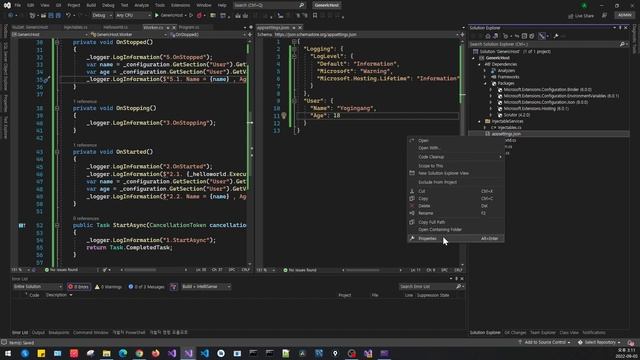Toggle pin on appsettings.json tab
Viewport: 640px width, 360px height.
(294, 27)
